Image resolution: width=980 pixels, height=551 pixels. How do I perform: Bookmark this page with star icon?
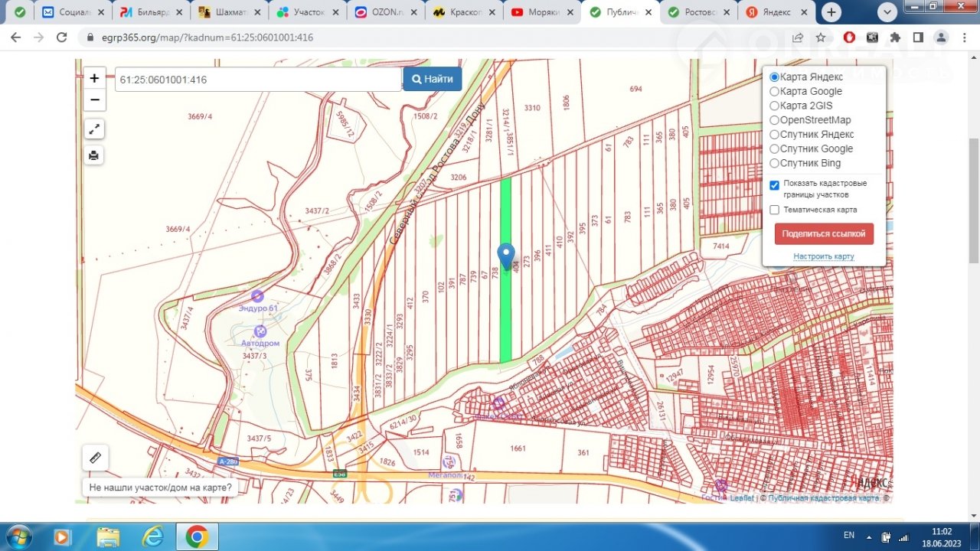coord(821,37)
